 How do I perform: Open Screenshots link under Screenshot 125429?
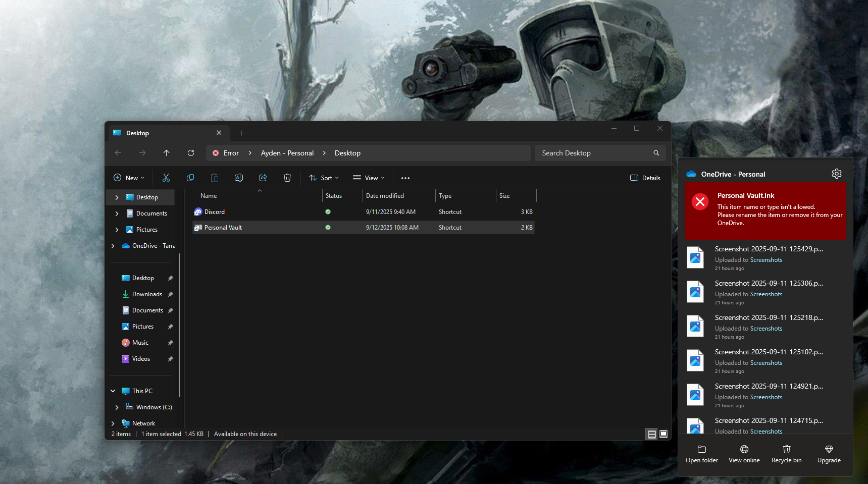pos(766,260)
